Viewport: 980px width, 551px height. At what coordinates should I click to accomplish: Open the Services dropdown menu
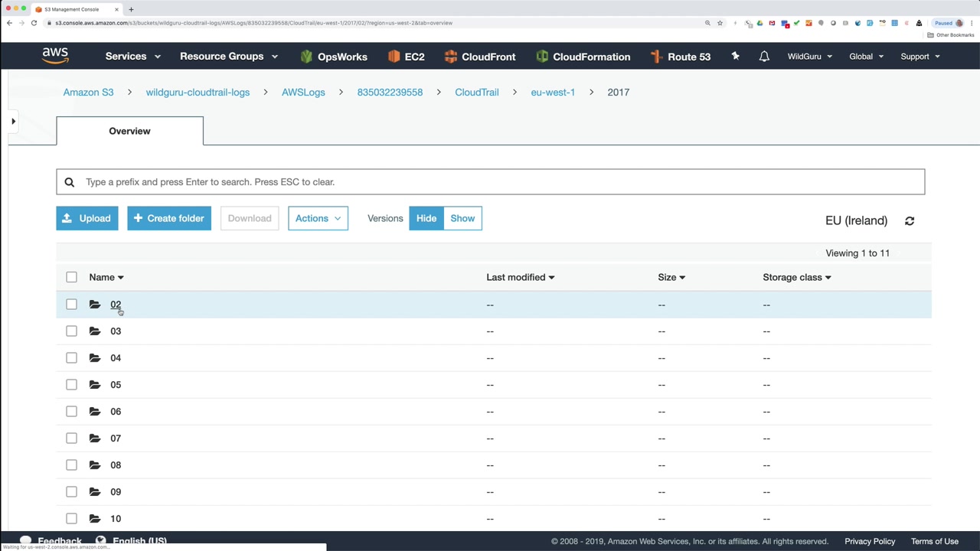(x=133, y=56)
